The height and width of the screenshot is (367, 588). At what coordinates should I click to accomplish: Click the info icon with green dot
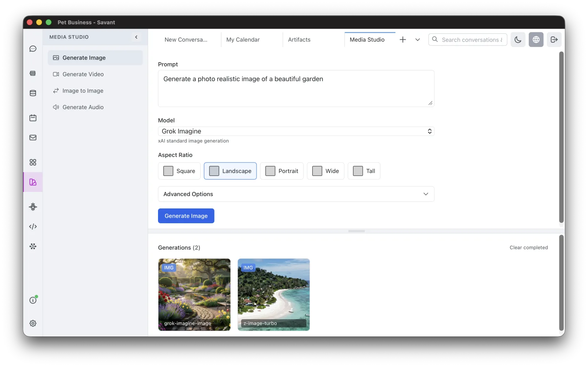(x=33, y=300)
